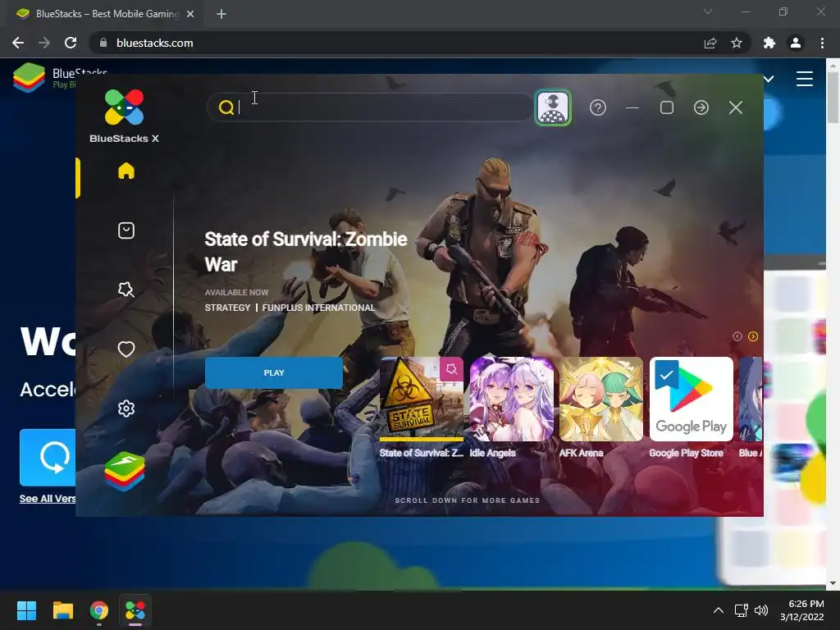840x630 pixels.
Task: Open the store bag icon in sidebar
Action: point(126,231)
